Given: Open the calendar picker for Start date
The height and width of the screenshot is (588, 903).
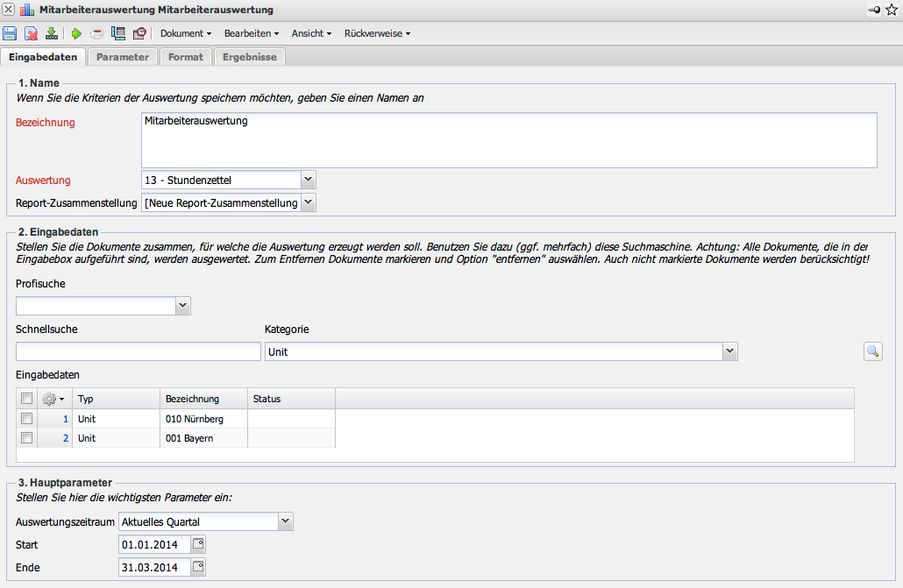Looking at the screenshot, I should coord(198,544).
